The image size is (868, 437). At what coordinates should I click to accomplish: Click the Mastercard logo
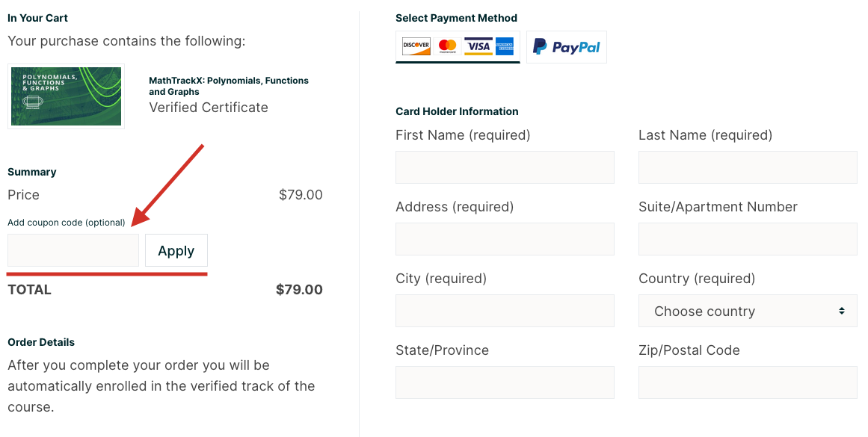(447, 46)
